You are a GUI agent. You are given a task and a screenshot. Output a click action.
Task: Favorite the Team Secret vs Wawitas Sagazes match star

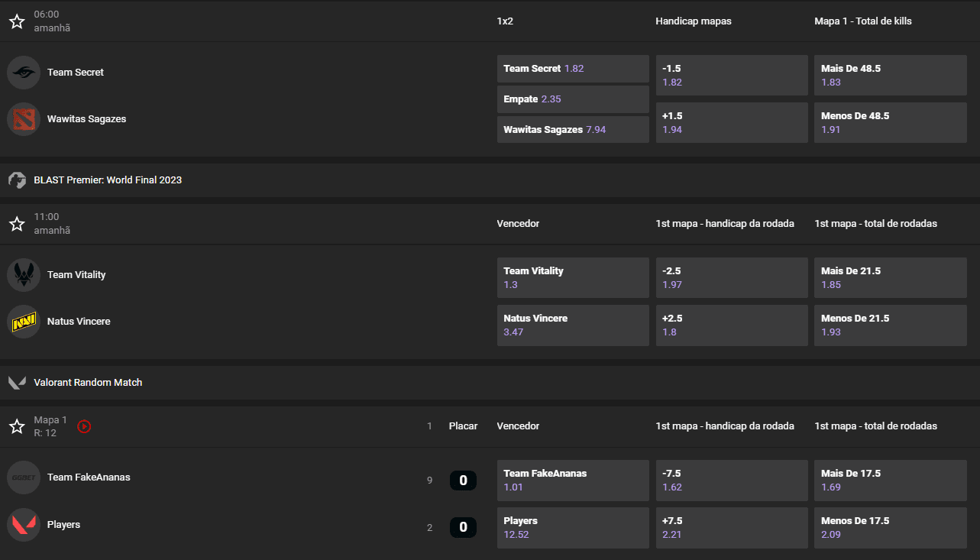(x=17, y=21)
